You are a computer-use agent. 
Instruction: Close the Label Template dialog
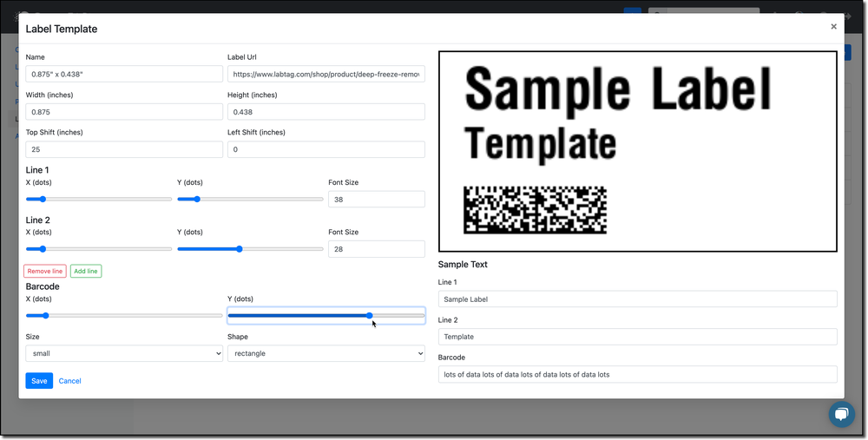(833, 27)
